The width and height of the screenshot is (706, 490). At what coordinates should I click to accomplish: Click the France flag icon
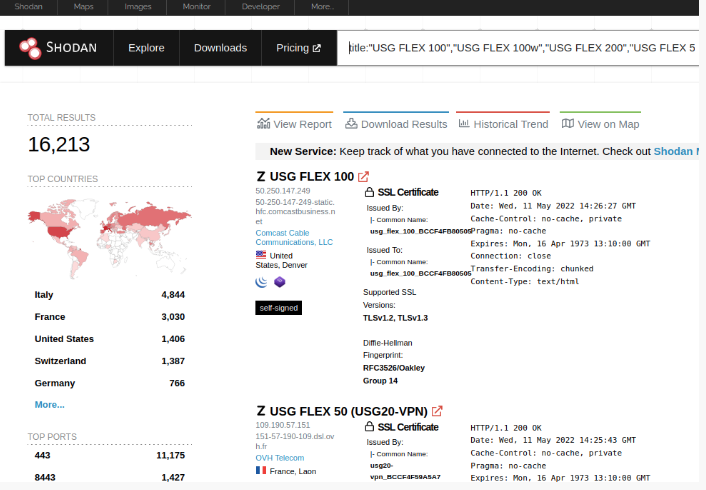[x=261, y=470]
